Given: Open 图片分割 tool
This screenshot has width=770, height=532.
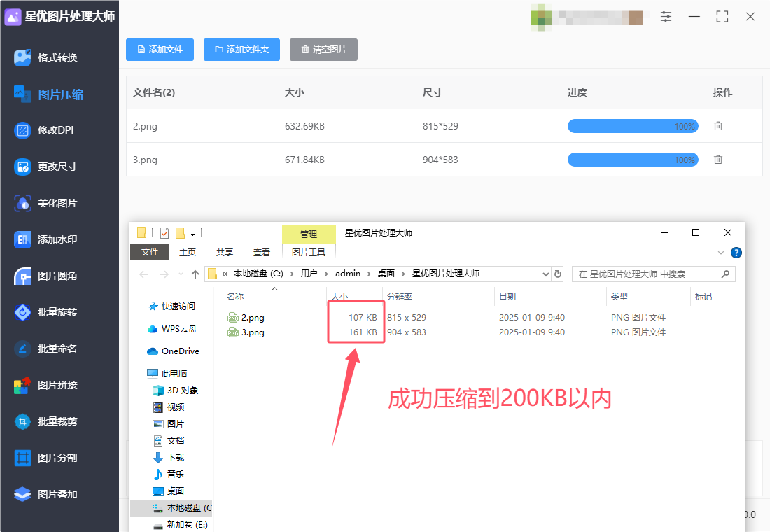Looking at the screenshot, I should click(45, 458).
